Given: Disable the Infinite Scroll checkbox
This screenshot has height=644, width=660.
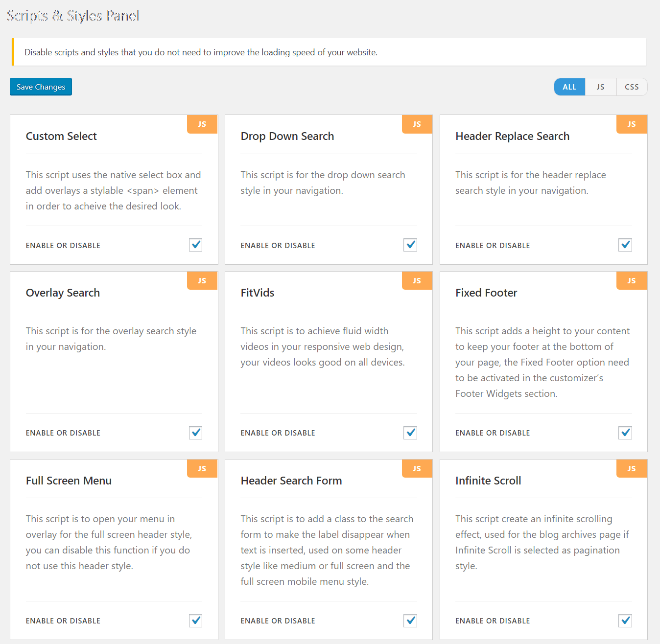Looking at the screenshot, I should 625,621.
